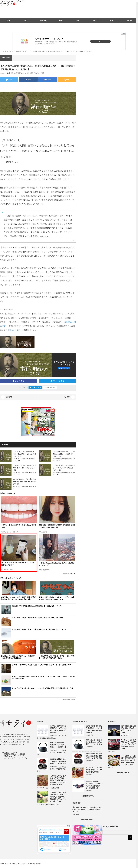This screenshot has width=138, height=868.
Task: Click the サザエさん recommended article thumbnail
Action: (57, 588)
